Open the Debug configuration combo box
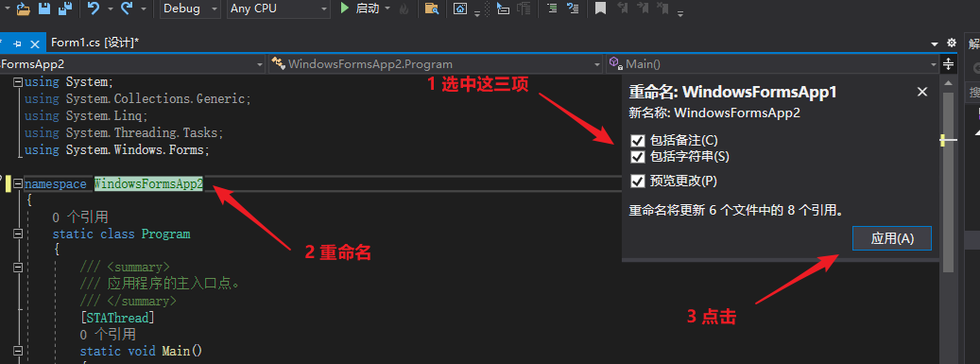980x364 pixels. 191,9
